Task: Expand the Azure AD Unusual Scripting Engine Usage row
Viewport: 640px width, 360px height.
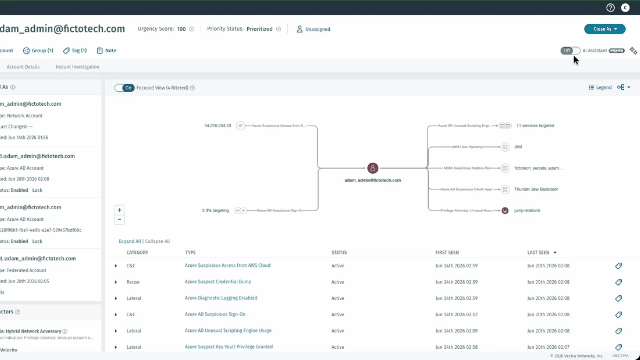Action: (x=116, y=331)
